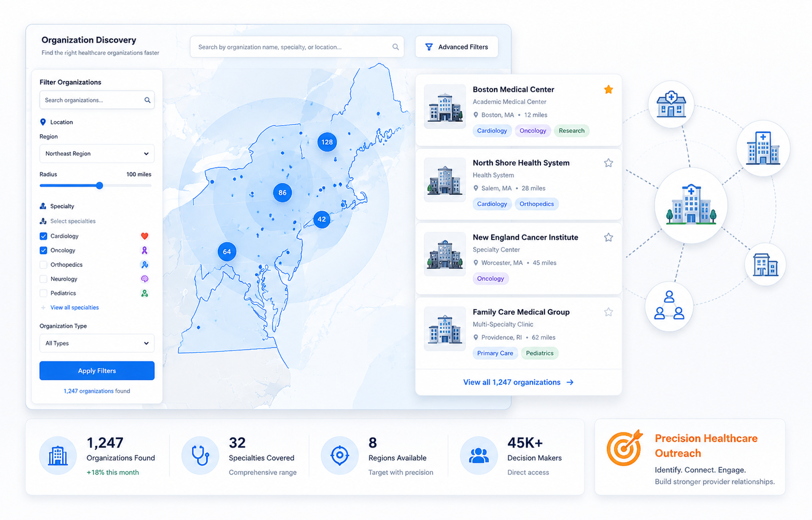Screen dimensions: 812x520
Task: Click the map cluster marker labeled 64
Action: click(227, 252)
